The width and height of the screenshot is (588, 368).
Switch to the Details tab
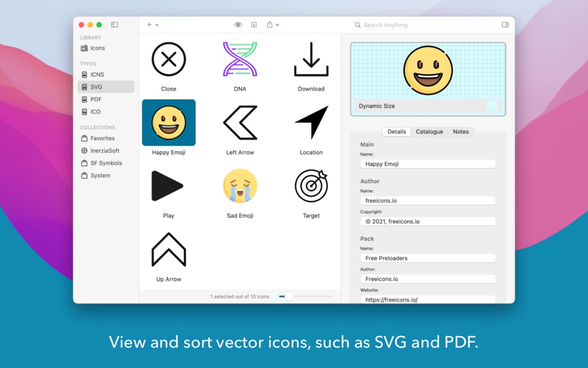pyautogui.click(x=396, y=132)
